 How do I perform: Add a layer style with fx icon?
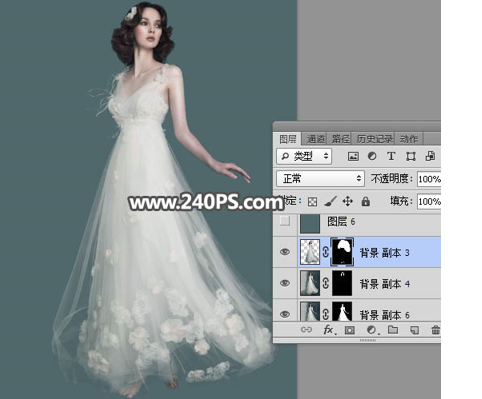click(x=329, y=330)
